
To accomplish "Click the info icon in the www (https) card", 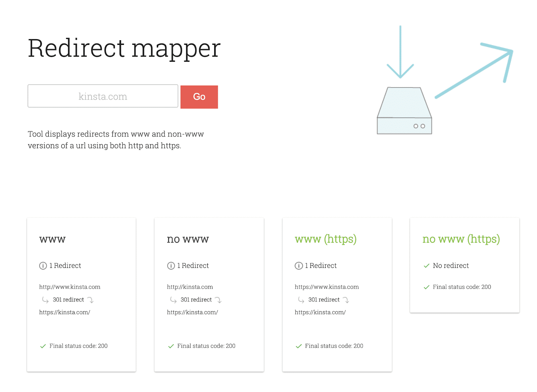I will point(299,266).
